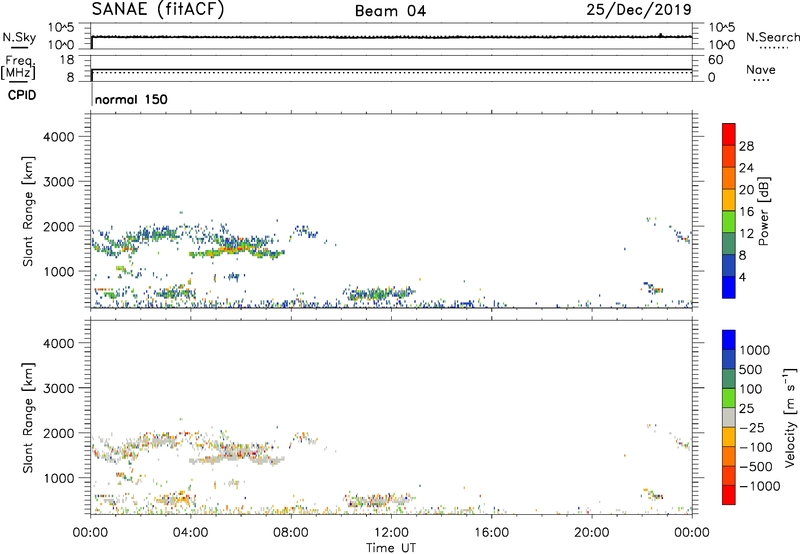Click the Slant Range label of velocity panel
800x554 pixels.
pos(28,418)
